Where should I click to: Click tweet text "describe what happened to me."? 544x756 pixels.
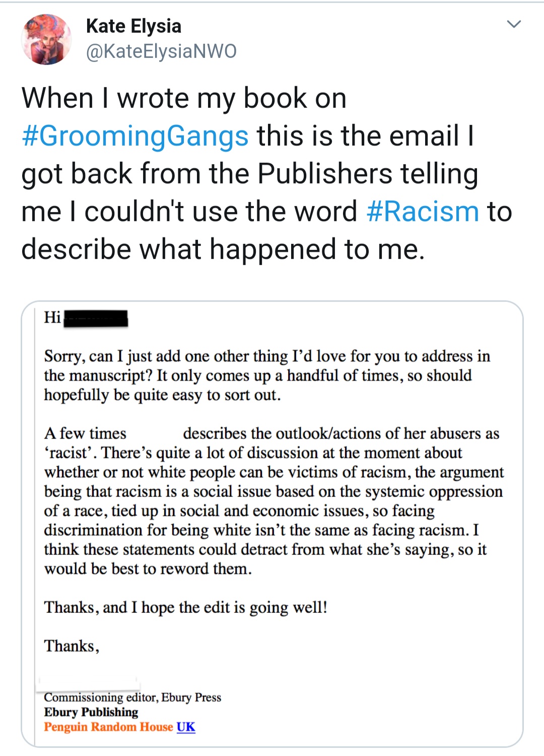[223, 249]
